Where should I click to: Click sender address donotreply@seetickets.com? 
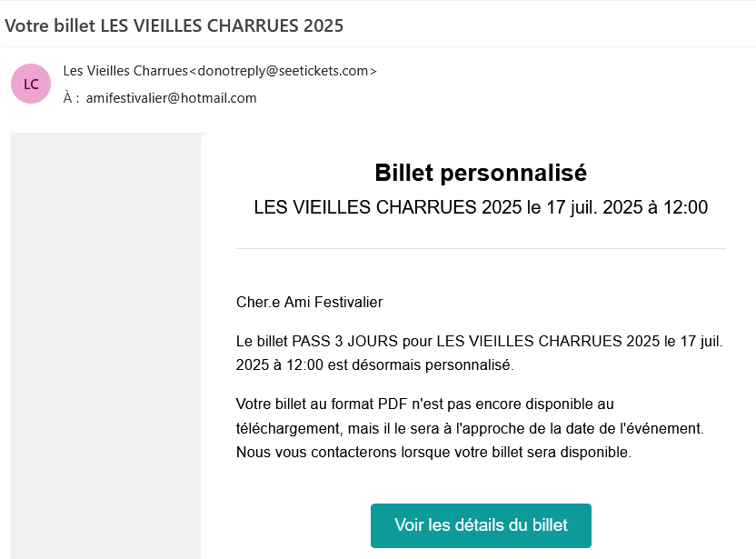point(283,71)
